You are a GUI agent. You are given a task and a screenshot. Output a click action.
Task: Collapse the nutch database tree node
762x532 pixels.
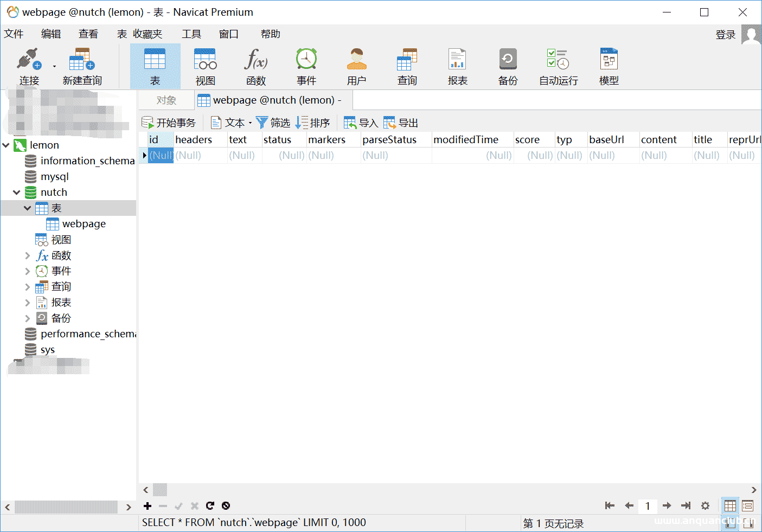[x=17, y=193]
